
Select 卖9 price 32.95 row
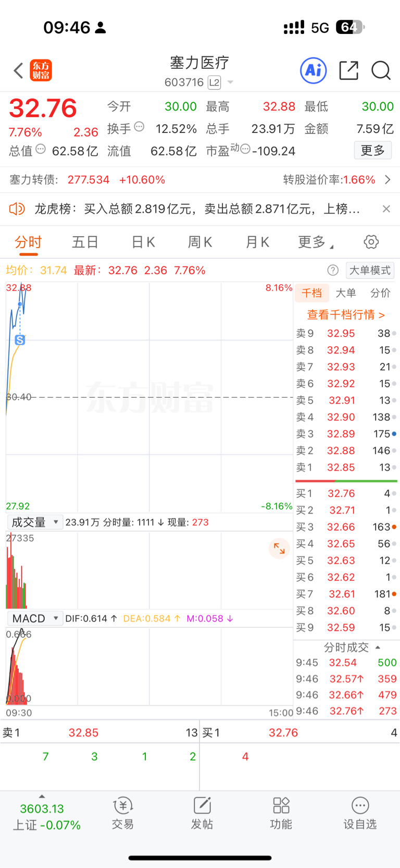point(346,333)
